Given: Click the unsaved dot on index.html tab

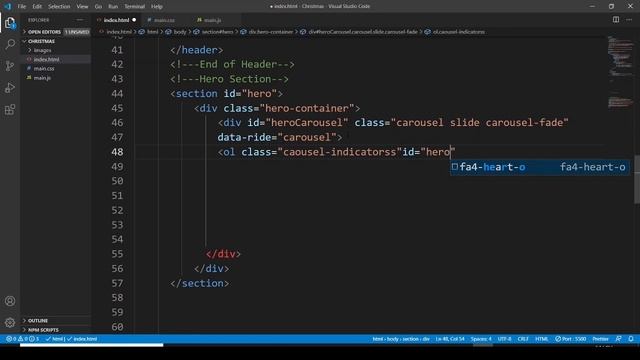Looking at the screenshot, I should (x=134, y=20).
